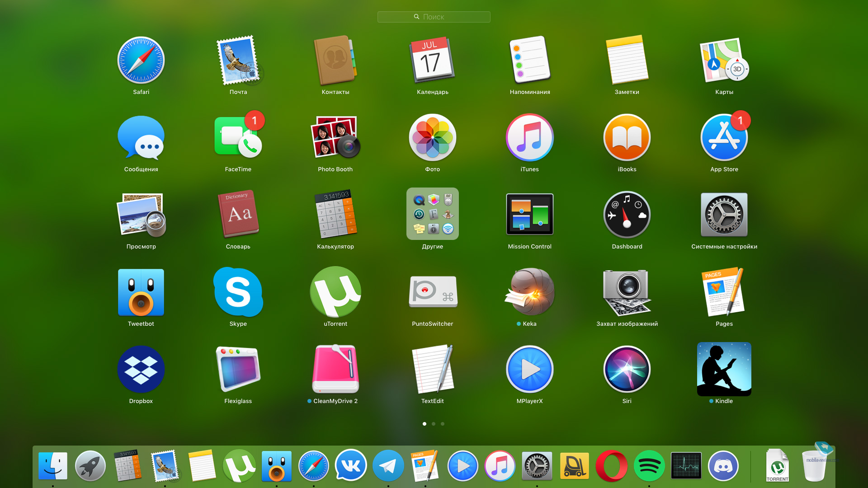Open the Kindle app
The width and height of the screenshot is (868, 488).
pos(724,369)
